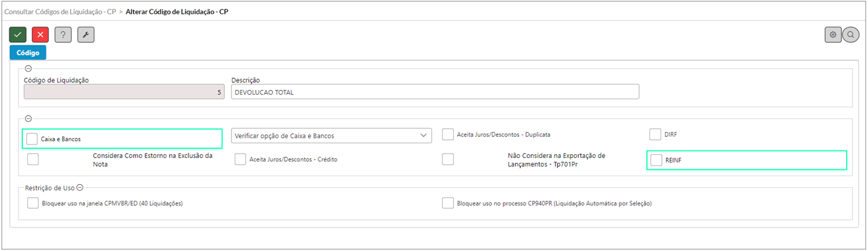Image resolution: width=868 pixels, height=251 pixels.
Task: Enable the Caixa e Bancos checkbox
Action: click(32, 138)
